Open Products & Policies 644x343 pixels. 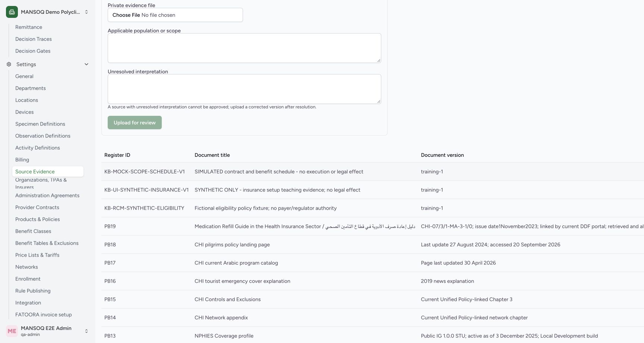click(x=38, y=219)
